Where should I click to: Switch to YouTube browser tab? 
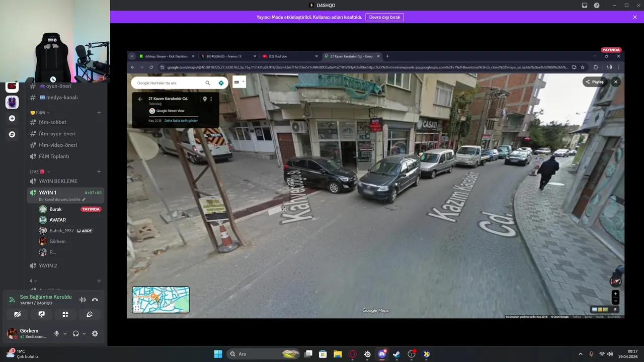coord(289,56)
